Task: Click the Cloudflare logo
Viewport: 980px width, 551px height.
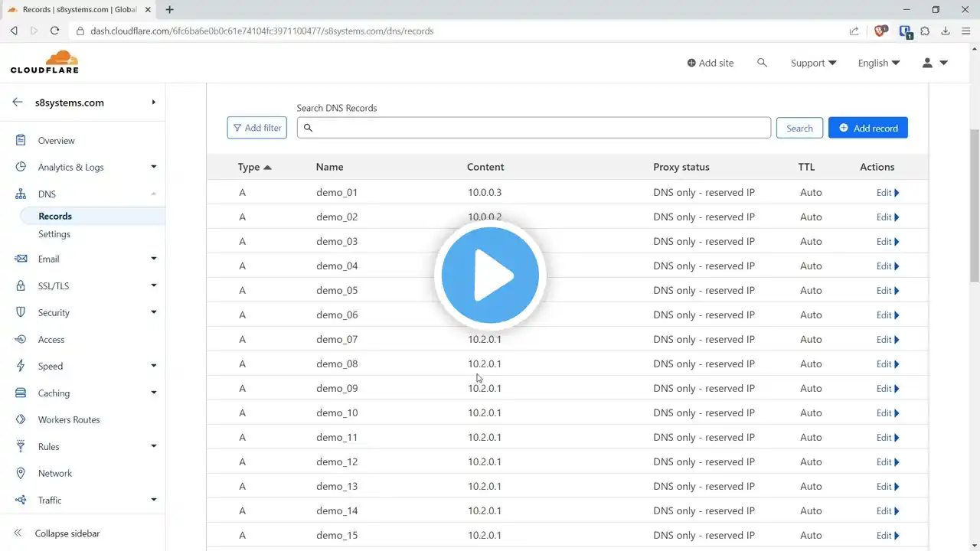Action: [44, 62]
